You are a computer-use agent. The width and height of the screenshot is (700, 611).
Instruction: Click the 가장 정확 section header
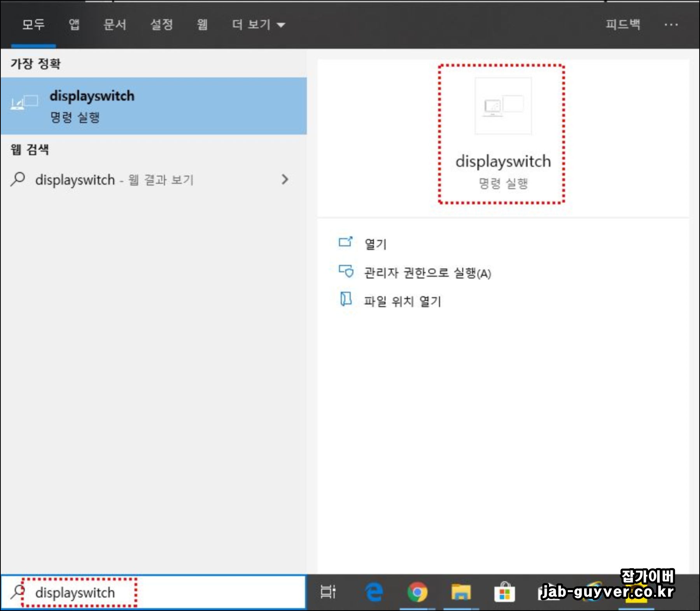tap(35, 63)
